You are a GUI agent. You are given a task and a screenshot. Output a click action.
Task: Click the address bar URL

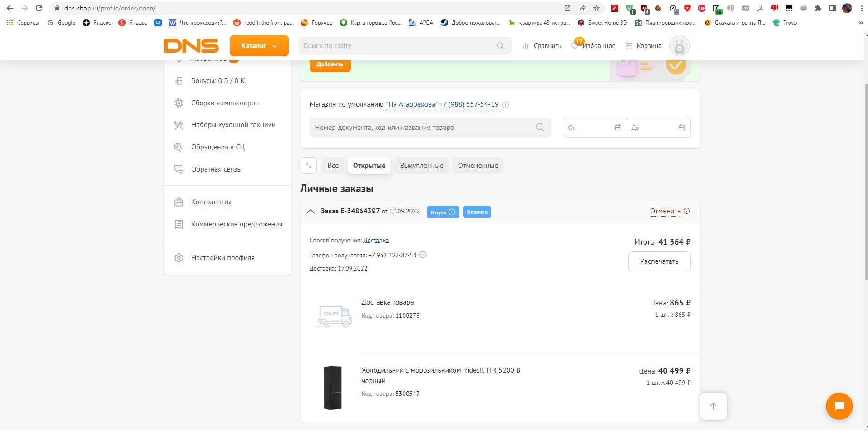[110, 8]
